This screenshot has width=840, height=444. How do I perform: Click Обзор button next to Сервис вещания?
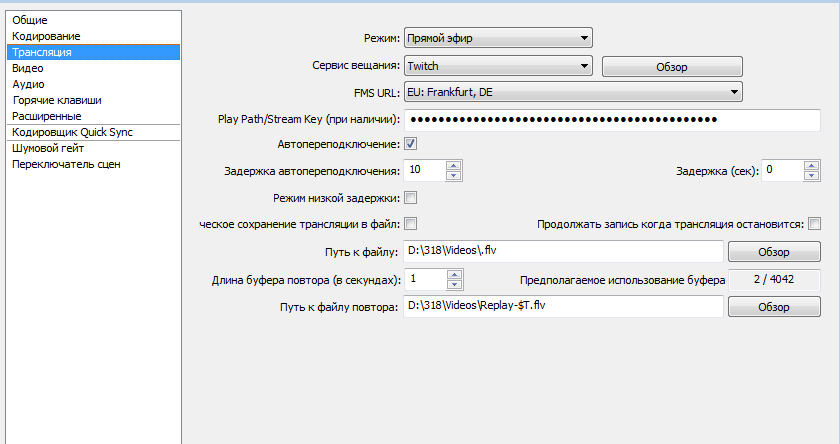[x=672, y=67]
